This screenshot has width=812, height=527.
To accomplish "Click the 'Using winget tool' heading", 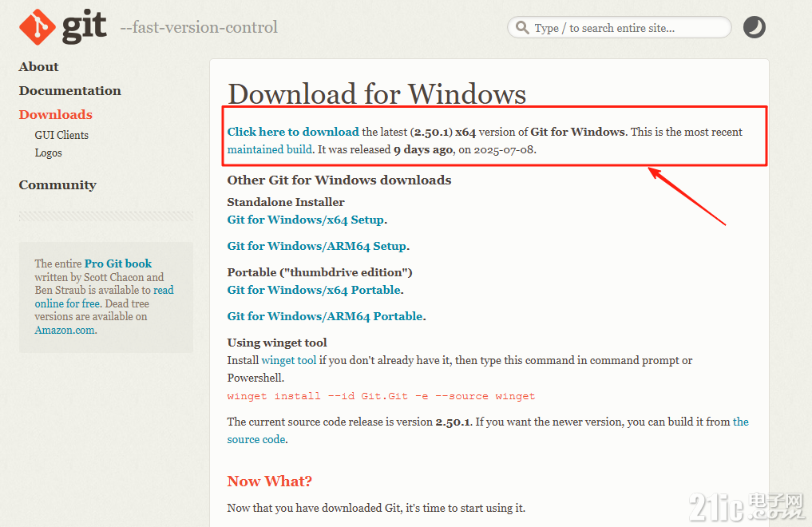I will pos(277,343).
